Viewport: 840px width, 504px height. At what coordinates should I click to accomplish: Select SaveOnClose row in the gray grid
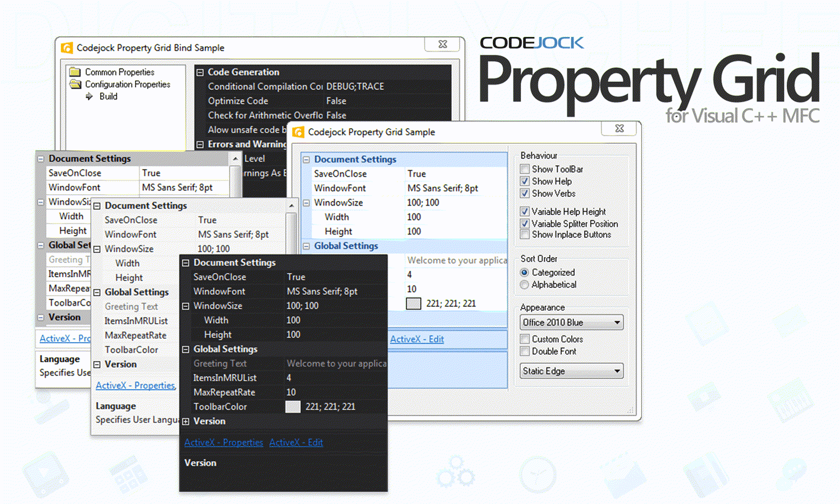[x=138, y=174]
